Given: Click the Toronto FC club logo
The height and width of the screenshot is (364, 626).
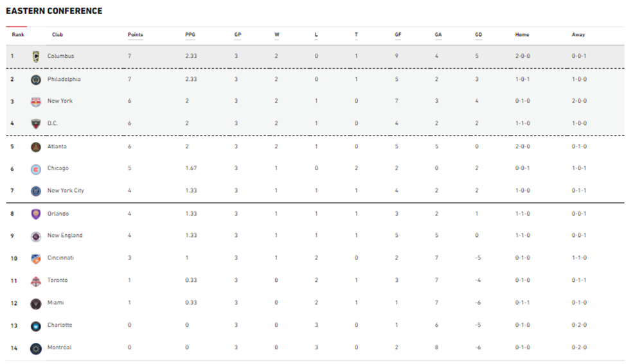Looking at the screenshot, I should tap(36, 281).
